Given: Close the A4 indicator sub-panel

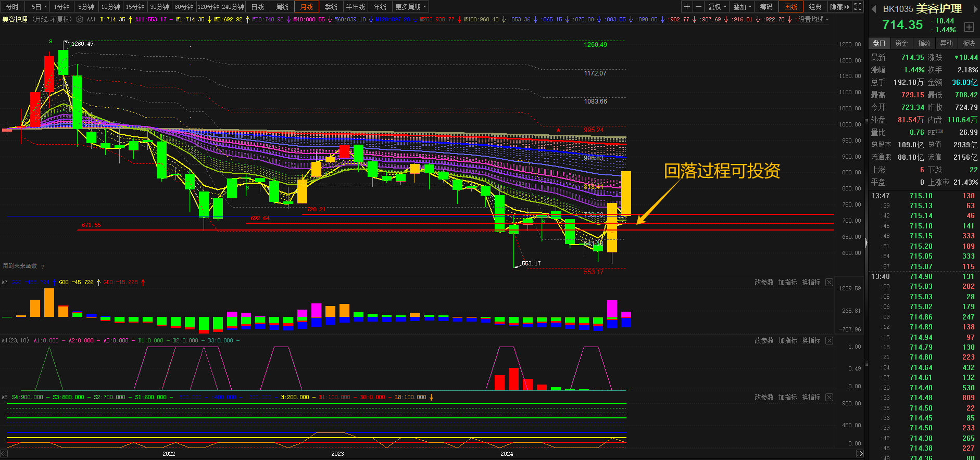Looking at the screenshot, I should click(x=829, y=340).
